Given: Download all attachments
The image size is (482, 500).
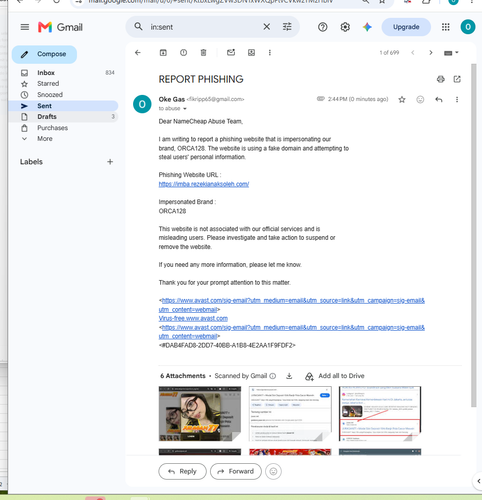Looking at the screenshot, I should 289,376.
